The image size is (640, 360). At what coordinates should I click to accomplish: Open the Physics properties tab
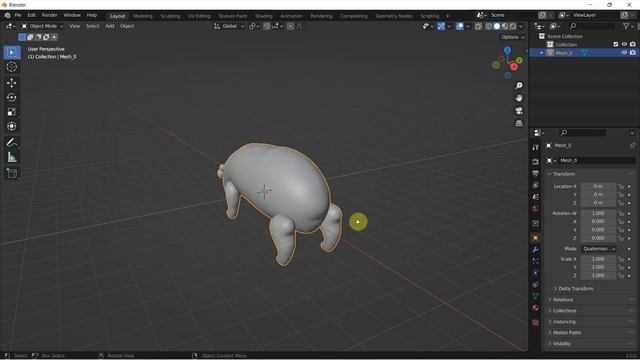coord(536,273)
